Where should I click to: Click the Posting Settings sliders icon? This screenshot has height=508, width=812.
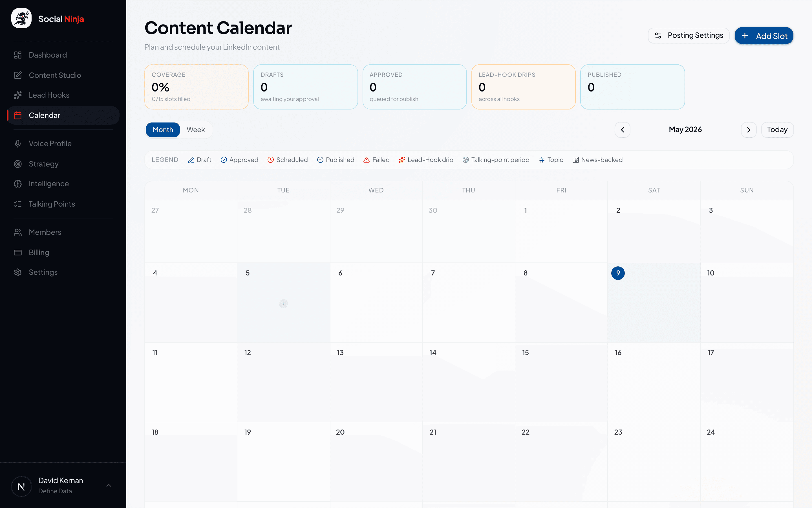658,36
